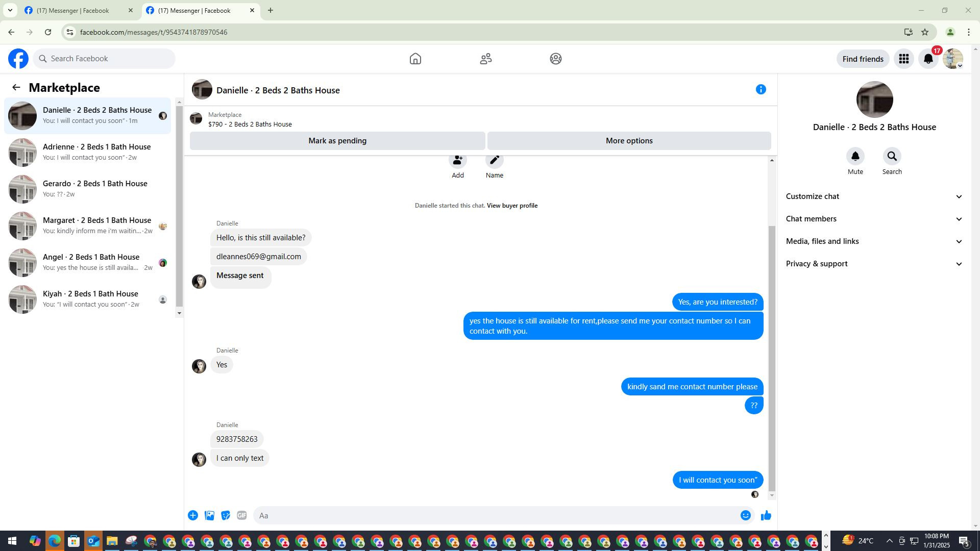Viewport: 980px width, 551px height.
Task: Focus the message input field
Action: [x=495, y=516]
